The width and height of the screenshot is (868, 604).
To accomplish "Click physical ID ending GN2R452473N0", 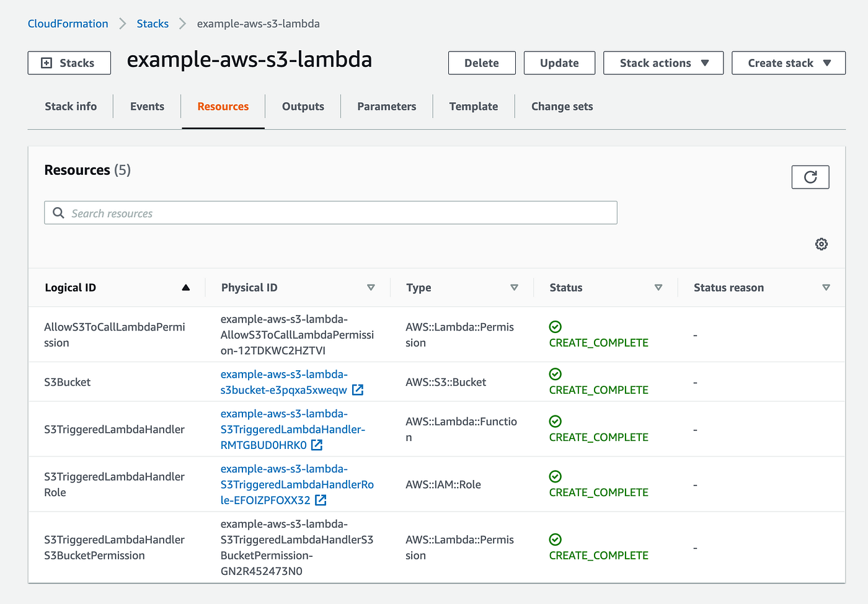I will [297, 548].
